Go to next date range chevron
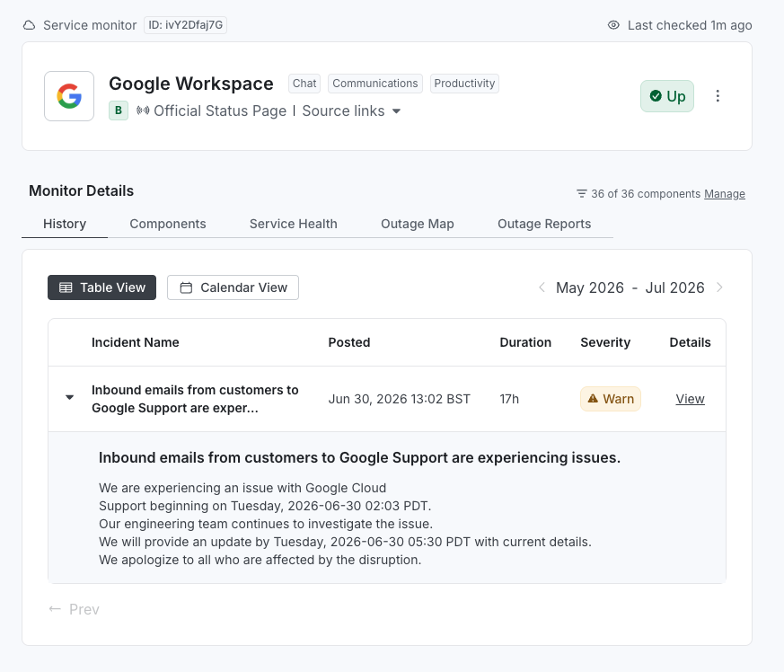The image size is (784, 672). pyautogui.click(x=719, y=287)
